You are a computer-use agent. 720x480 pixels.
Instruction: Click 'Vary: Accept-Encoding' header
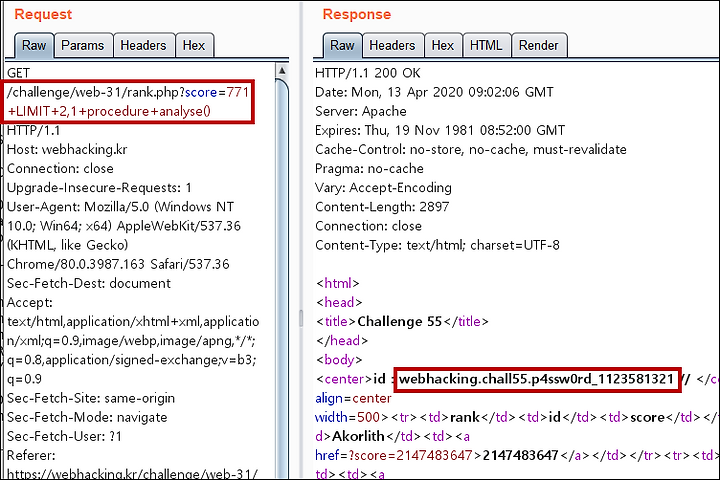pos(383,188)
